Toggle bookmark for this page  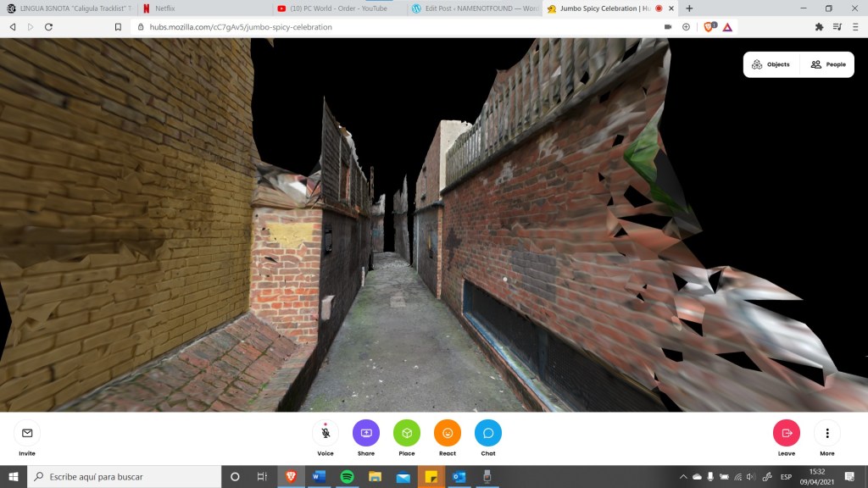tap(118, 27)
